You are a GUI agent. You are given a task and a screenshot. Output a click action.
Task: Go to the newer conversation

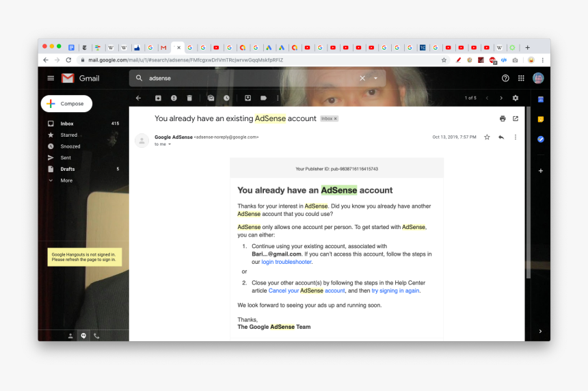(487, 98)
